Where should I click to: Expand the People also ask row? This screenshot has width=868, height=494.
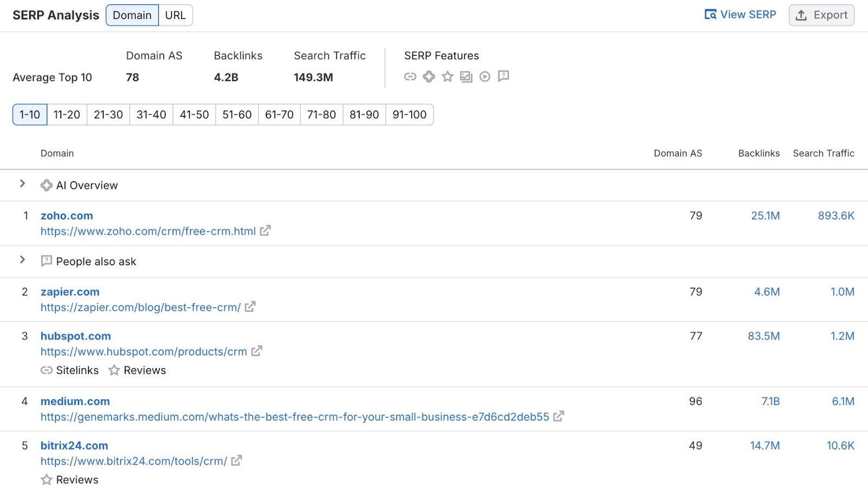pos(22,260)
